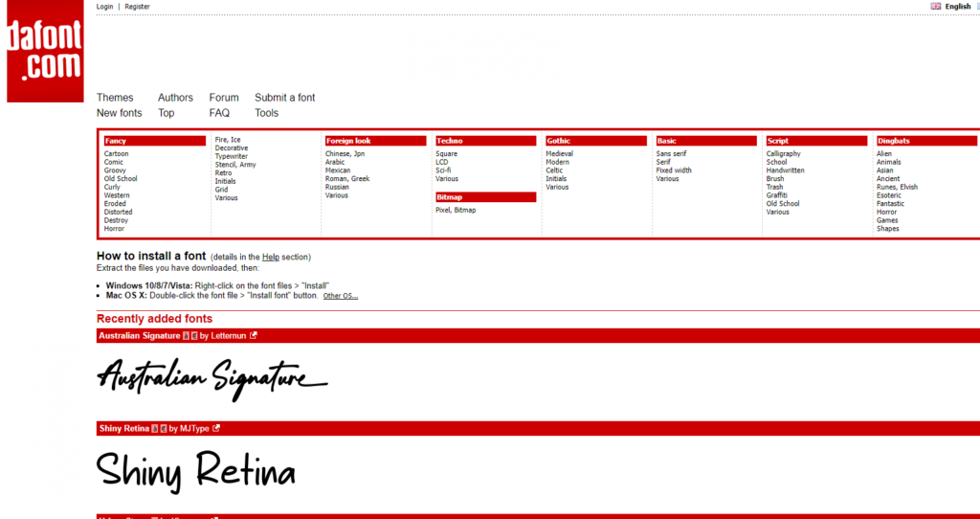Browse Russian fonts
Viewport: 980px width, 519px height.
pyautogui.click(x=337, y=187)
